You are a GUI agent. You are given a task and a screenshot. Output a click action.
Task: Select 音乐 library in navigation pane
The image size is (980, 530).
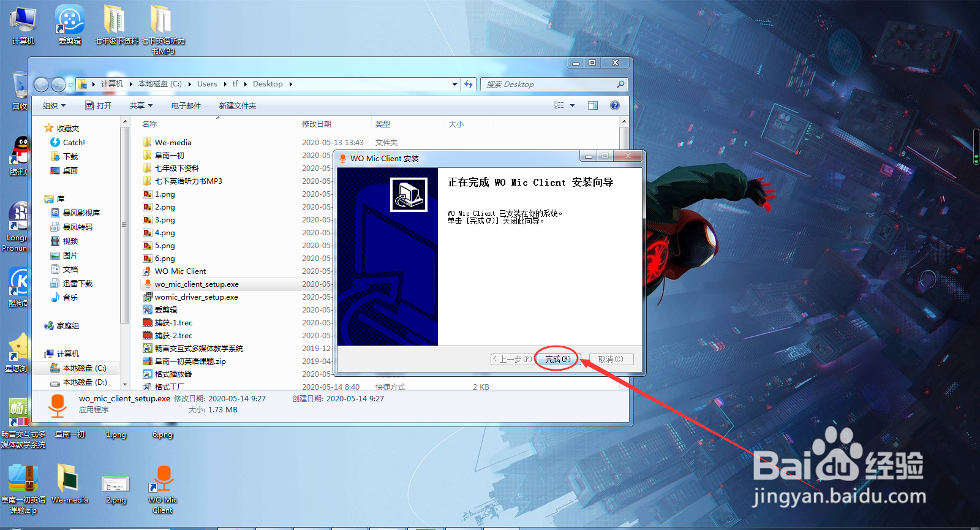pyautogui.click(x=64, y=297)
